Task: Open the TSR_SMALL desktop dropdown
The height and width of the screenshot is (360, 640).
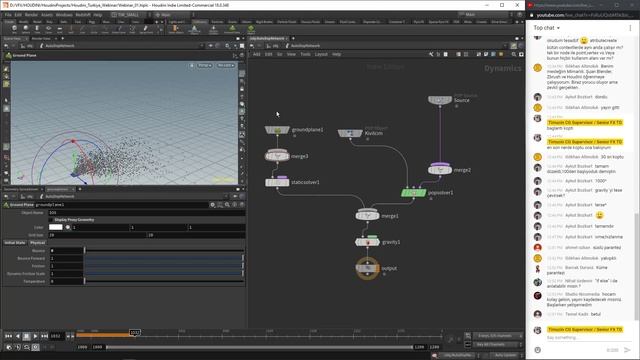Action: (130, 15)
